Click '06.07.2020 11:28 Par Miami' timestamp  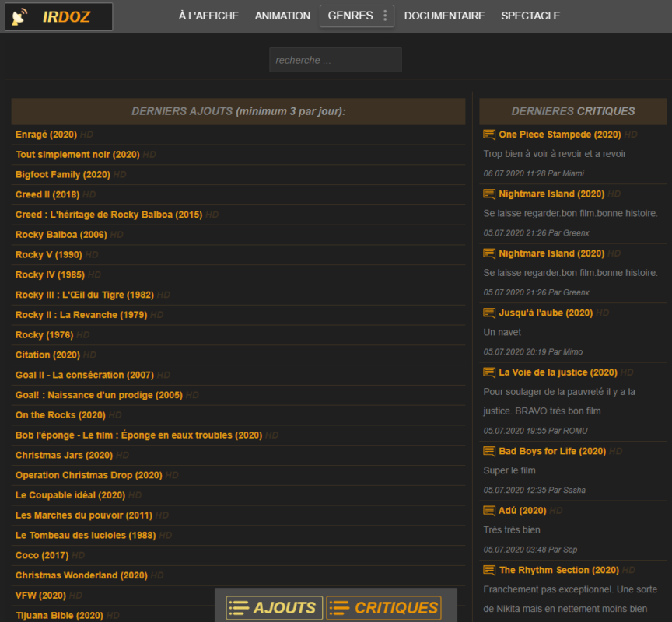tap(534, 173)
